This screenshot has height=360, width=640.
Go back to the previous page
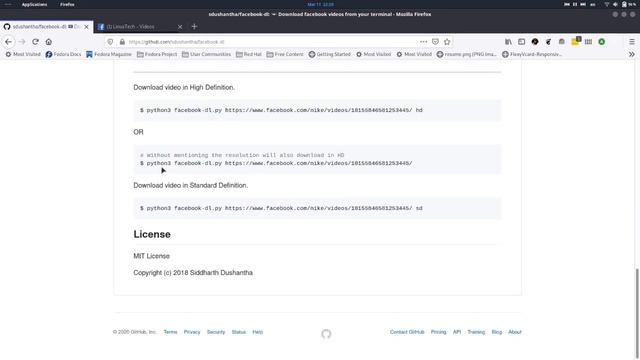click(9, 42)
